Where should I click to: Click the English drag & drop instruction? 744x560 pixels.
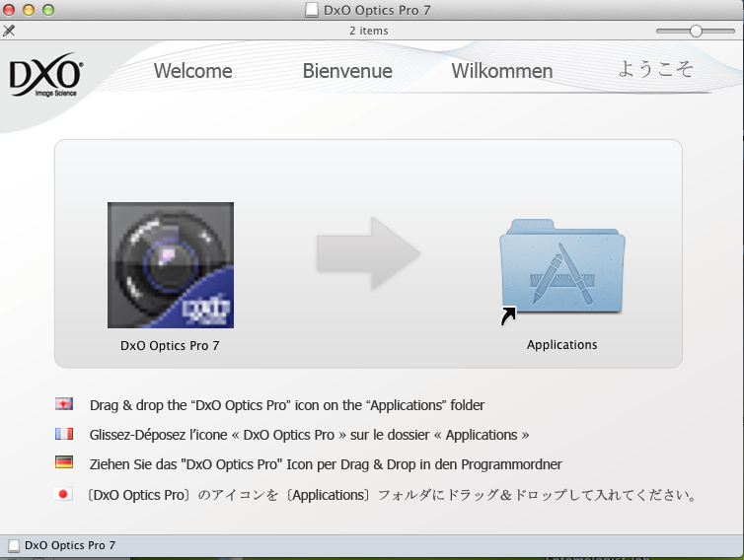pos(287,405)
